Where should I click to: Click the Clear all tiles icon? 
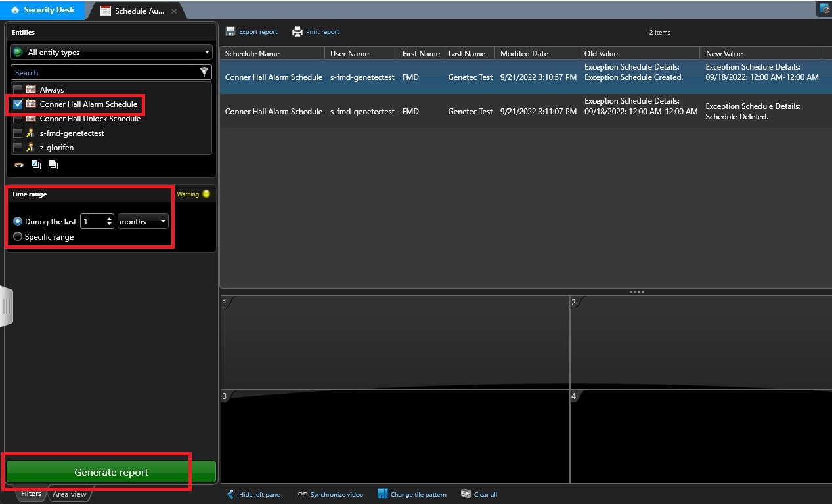coord(466,494)
